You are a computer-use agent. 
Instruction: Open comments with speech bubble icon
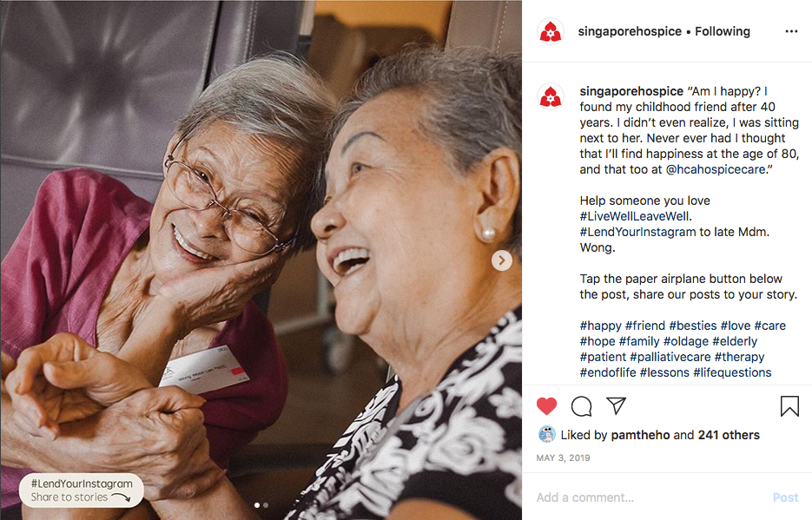[x=581, y=406]
